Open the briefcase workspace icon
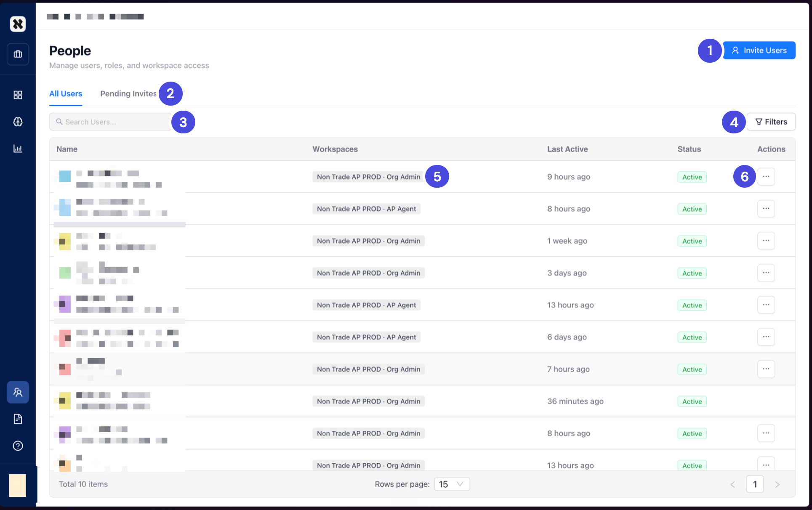This screenshot has height=510, width=812. click(x=18, y=54)
